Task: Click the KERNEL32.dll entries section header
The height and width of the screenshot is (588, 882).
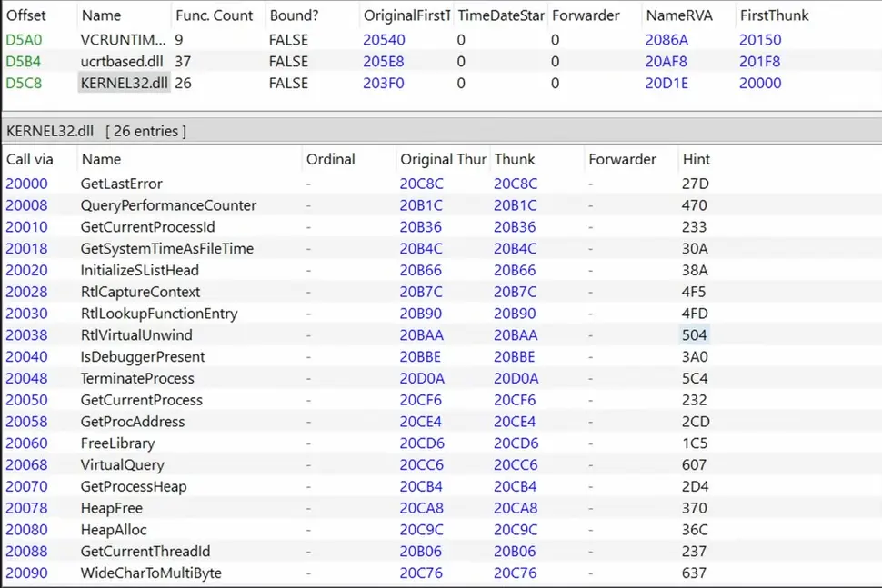Action: click(x=96, y=131)
